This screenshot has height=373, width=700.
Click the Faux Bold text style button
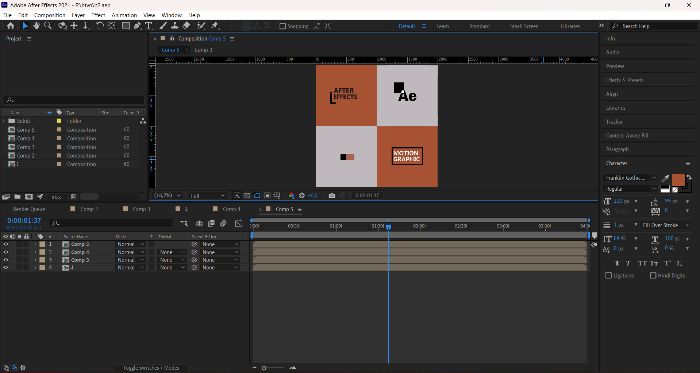click(x=617, y=263)
